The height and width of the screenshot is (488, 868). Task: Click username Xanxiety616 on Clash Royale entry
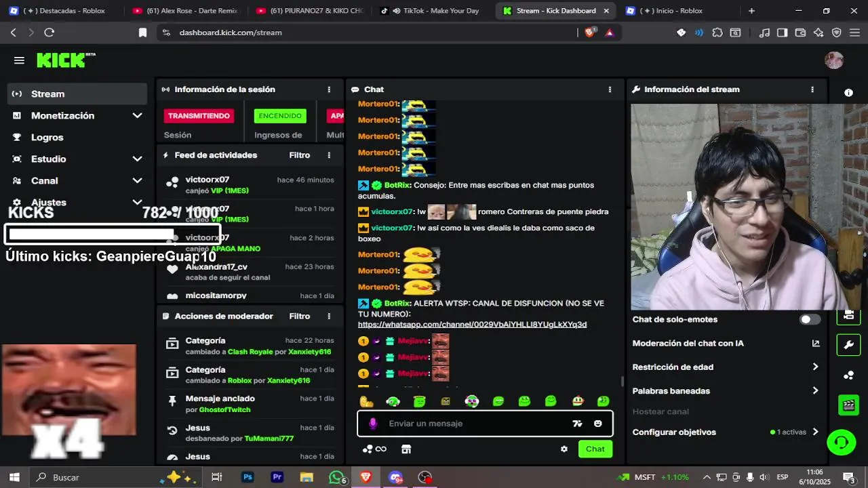[x=309, y=352]
